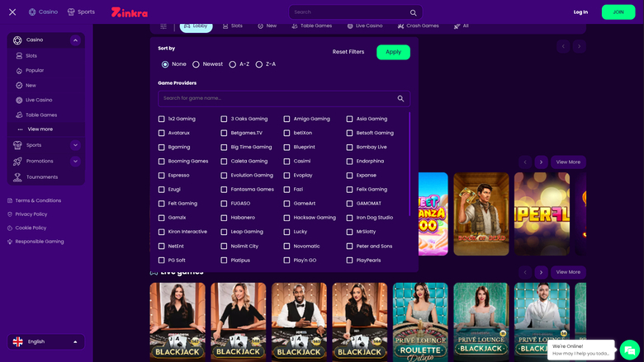The image size is (644, 362).
Task: Enable the NetEnt provider checkbox
Action: pyautogui.click(x=161, y=247)
